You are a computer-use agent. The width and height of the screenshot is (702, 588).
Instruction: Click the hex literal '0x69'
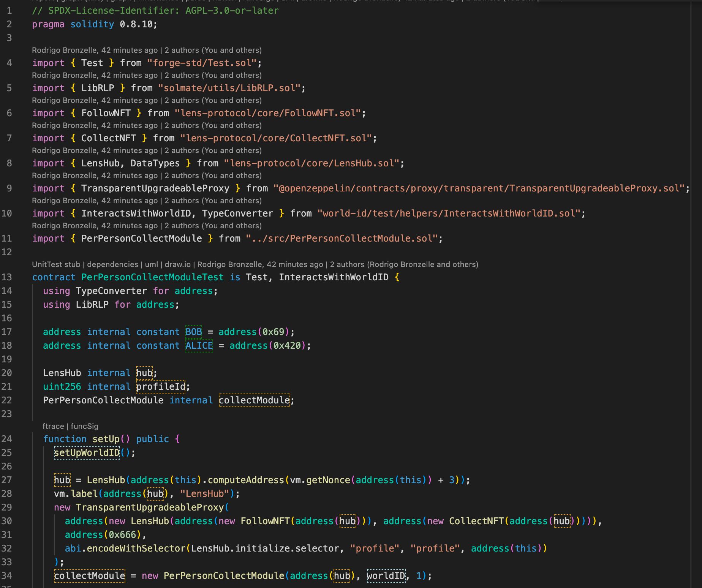click(x=273, y=332)
